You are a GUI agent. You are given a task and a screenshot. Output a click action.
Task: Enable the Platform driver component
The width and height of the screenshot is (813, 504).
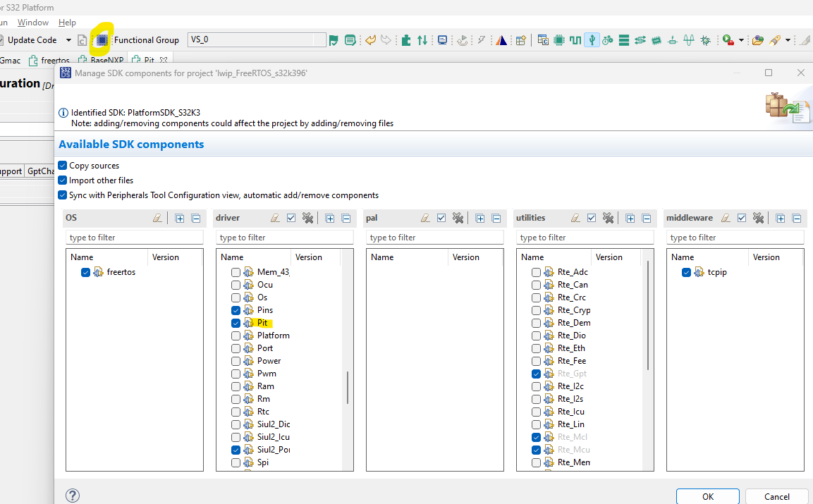coord(236,335)
